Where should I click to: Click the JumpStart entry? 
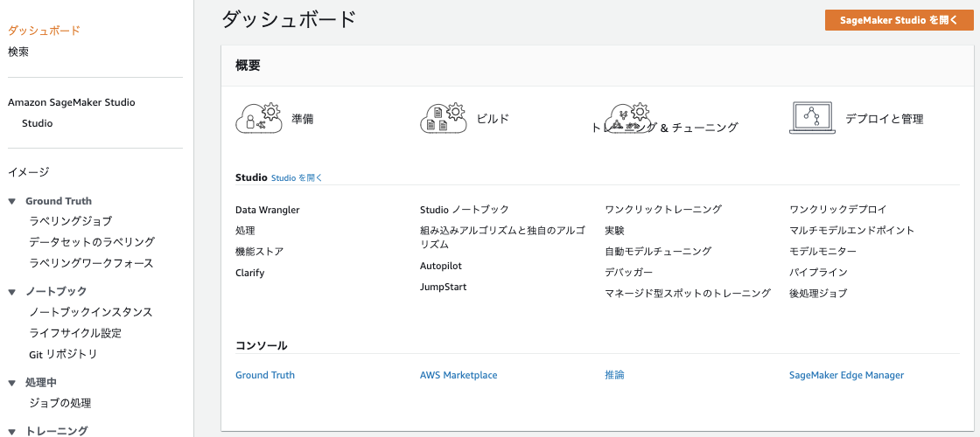pos(443,288)
